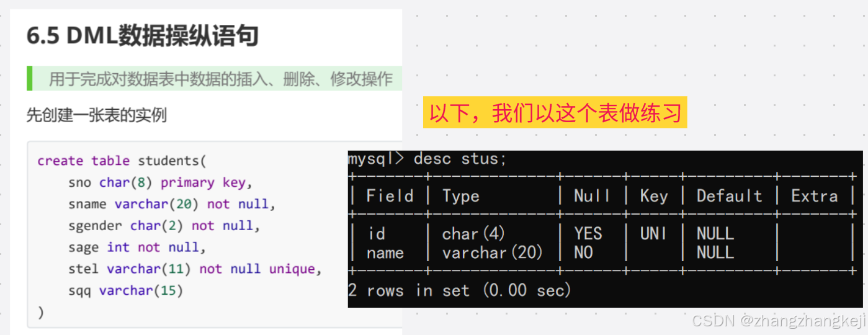Click the "YES" null cell
This screenshot has width=868, height=335.
click(x=588, y=233)
